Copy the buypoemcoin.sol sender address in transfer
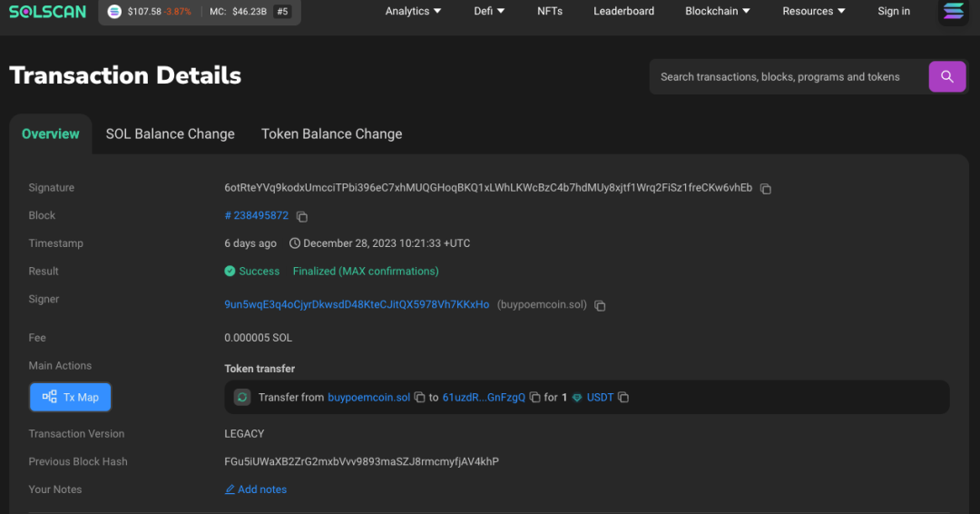Viewport: 980px width, 514px height. coord(419,398)
